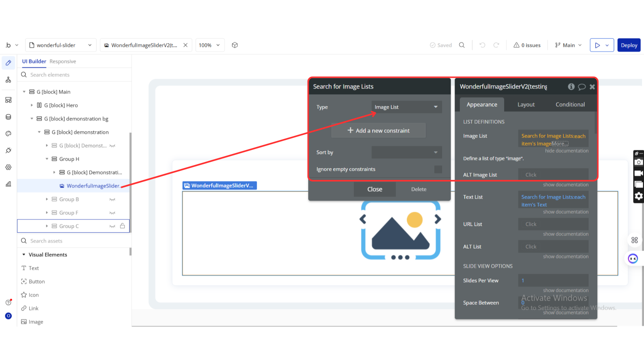Click next arrow on slider placeholder

click(x=438, y=219)
